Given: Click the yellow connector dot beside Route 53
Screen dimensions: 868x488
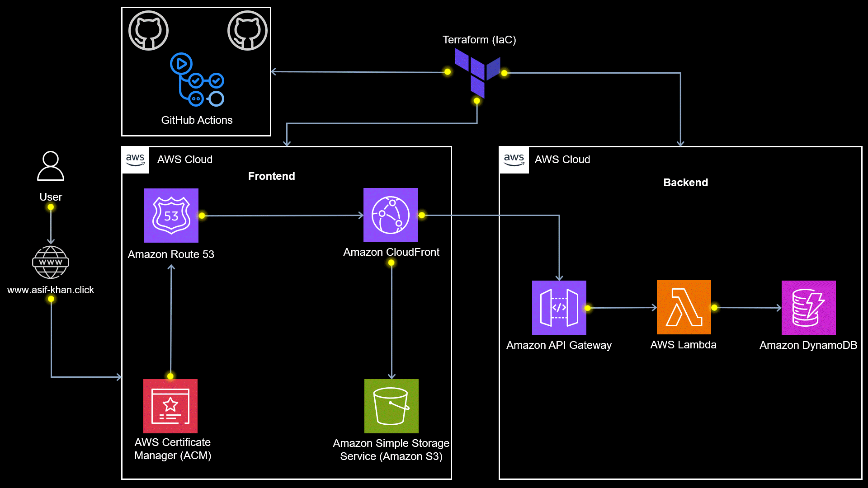Looking at the screenshot, I should click(x=202, y=216).
